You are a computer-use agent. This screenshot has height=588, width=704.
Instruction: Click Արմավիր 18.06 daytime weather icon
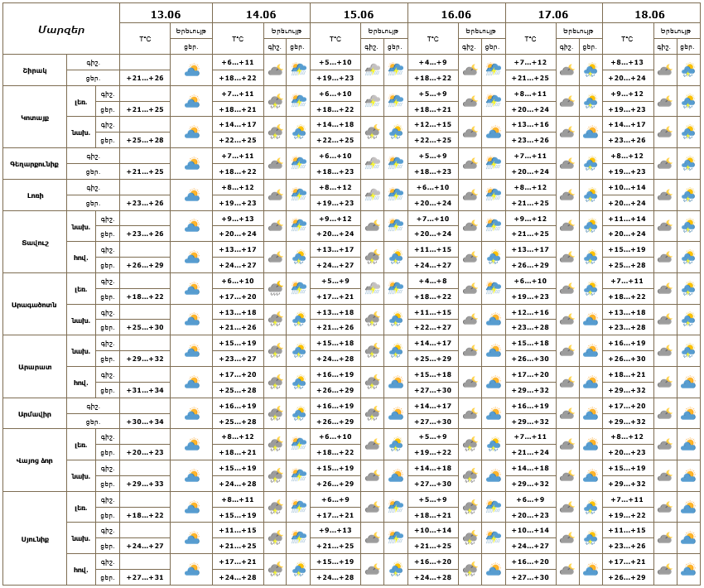tap(688, 413)
